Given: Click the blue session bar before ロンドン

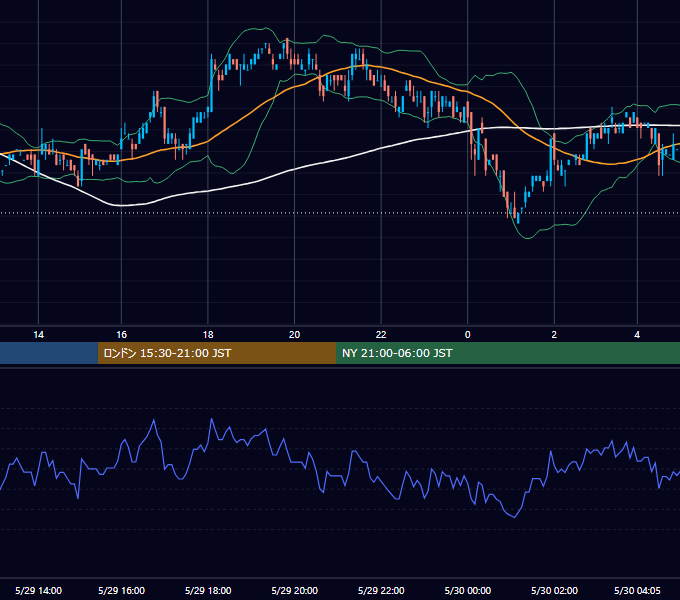Looking at the screenshot, I should coord(49,353).
